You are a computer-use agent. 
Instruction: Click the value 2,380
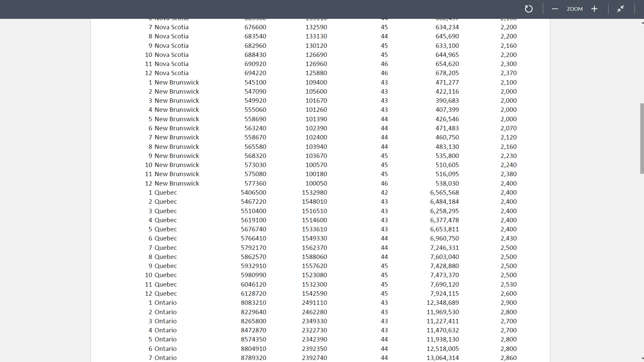pos(509,174)
